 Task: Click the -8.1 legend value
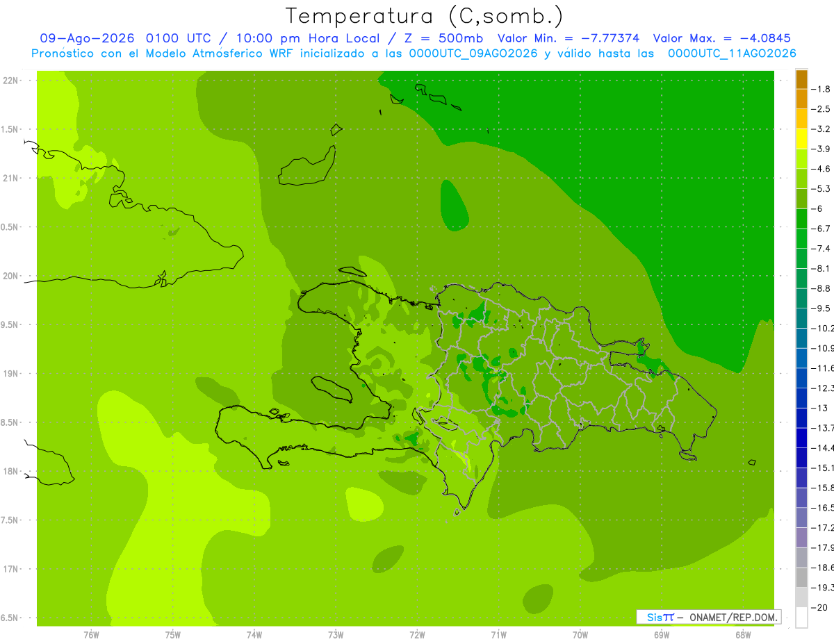(x=820, y=268)
